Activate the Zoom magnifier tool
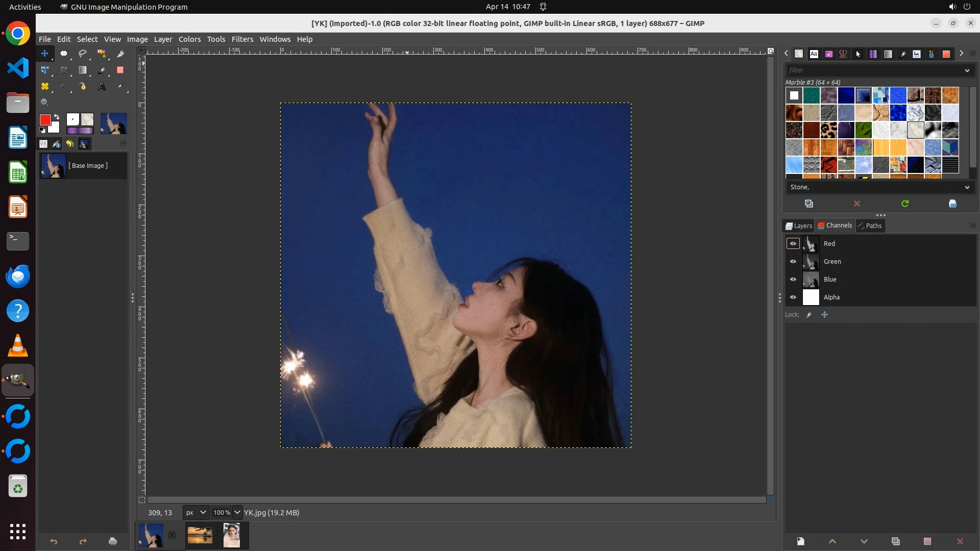The width and height of the screenshot is (980, 551). pos(45,103)
